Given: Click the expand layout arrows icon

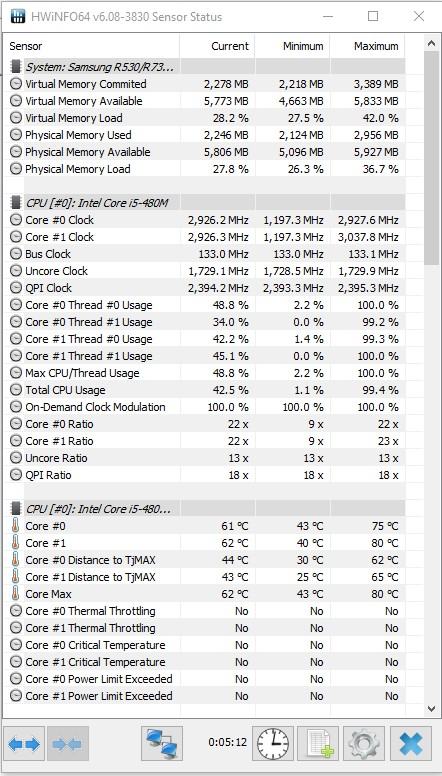Looking at the screenshot, I should coord(24,743).
